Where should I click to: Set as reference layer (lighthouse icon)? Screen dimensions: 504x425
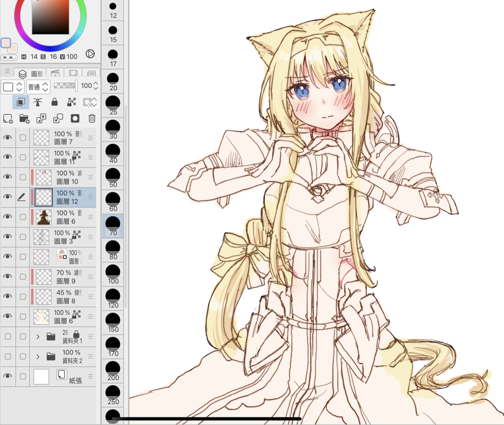(38, 102)
